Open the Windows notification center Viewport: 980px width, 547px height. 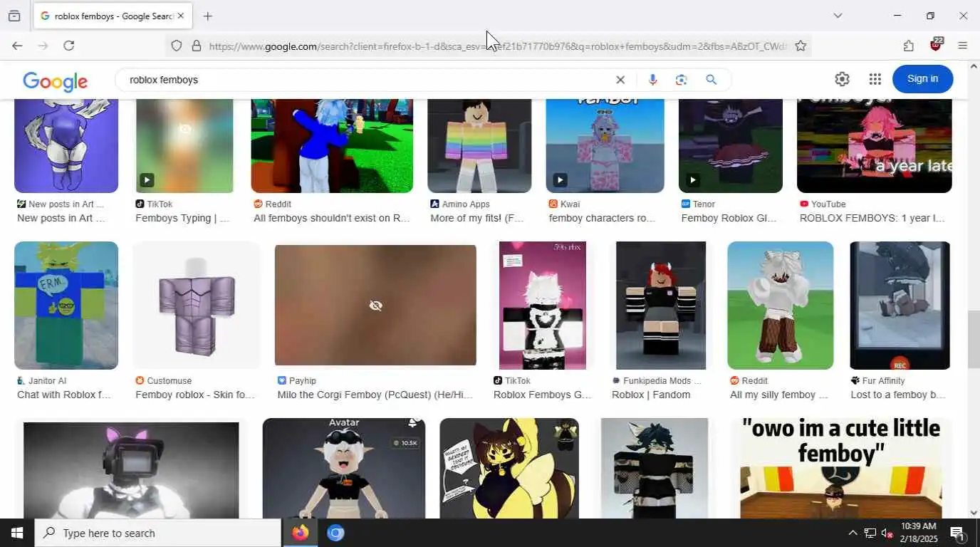coord(958,533)
